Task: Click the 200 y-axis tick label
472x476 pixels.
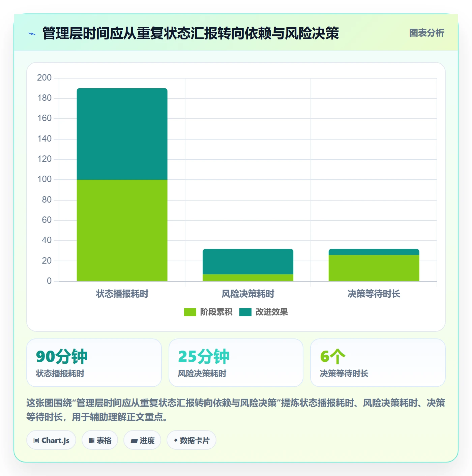Action: [x=44, y=78]
